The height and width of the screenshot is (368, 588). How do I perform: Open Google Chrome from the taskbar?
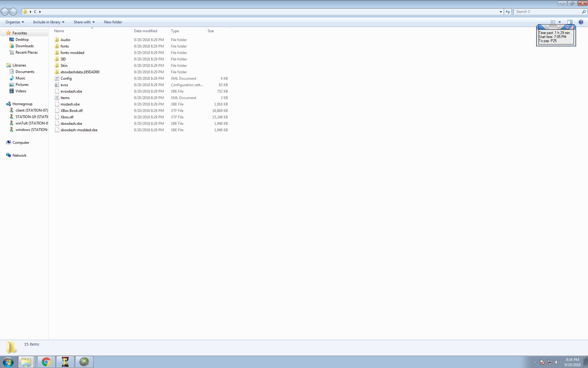pos(46,362)
